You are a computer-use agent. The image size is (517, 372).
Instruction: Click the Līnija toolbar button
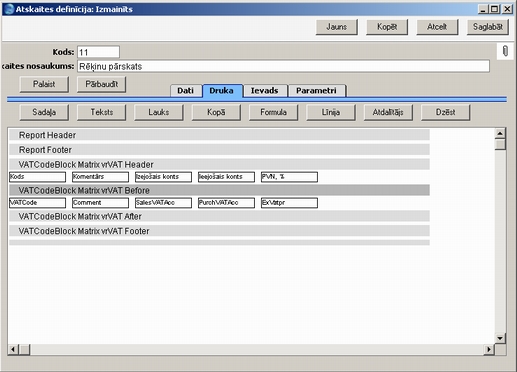coord(331,112)
